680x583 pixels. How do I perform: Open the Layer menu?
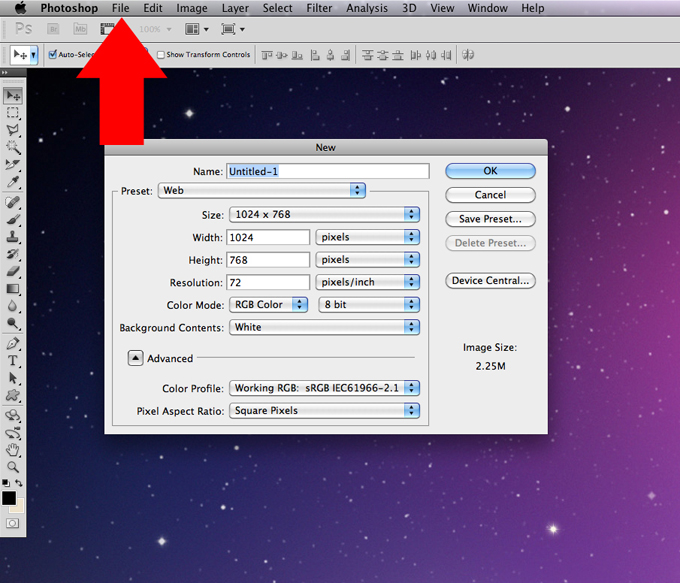pos(235,8)
